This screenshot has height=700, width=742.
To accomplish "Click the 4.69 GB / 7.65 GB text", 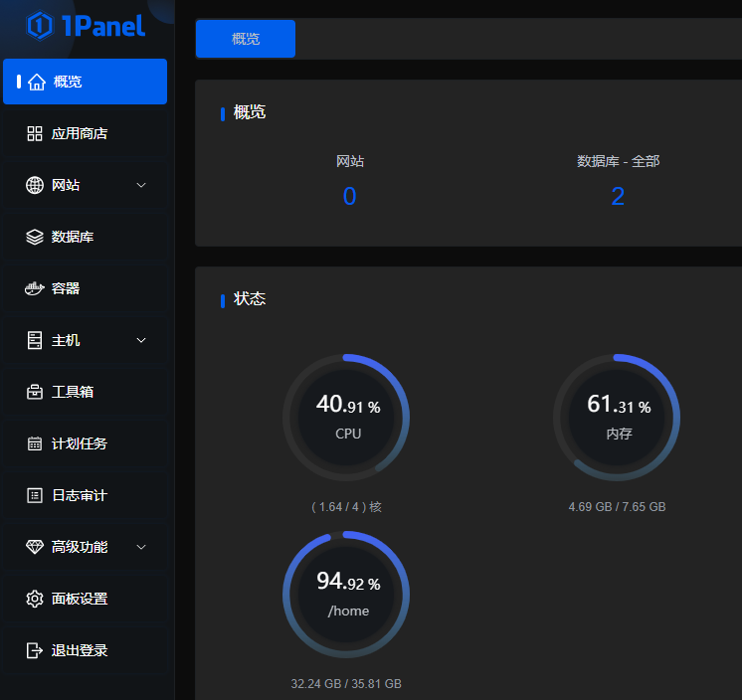I will pyautogui.click(x=617, y=506).
